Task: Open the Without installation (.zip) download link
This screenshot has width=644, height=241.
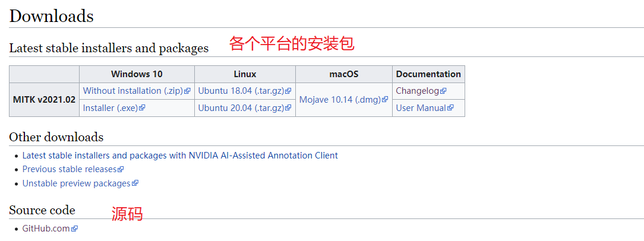Action: coord(134,91)
